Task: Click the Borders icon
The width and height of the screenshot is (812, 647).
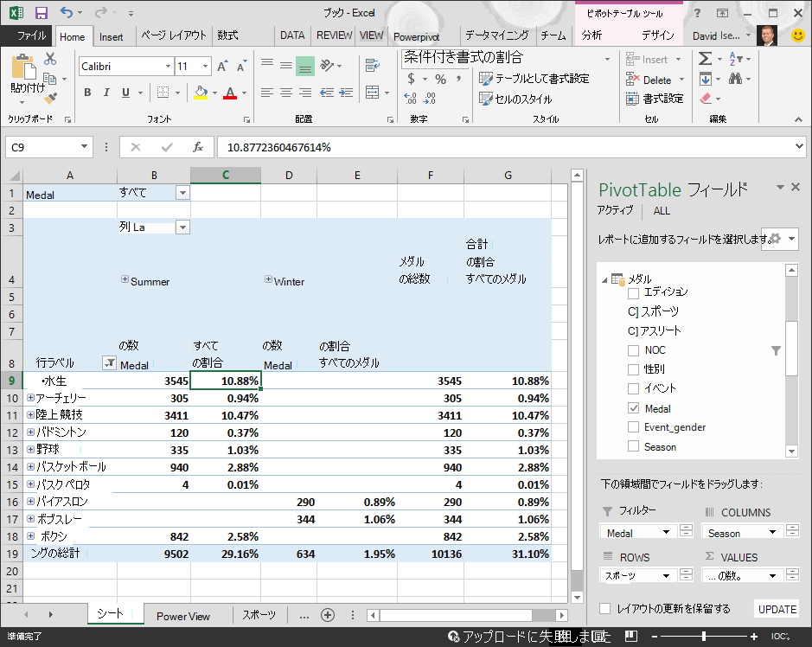Action: [163, 93]
